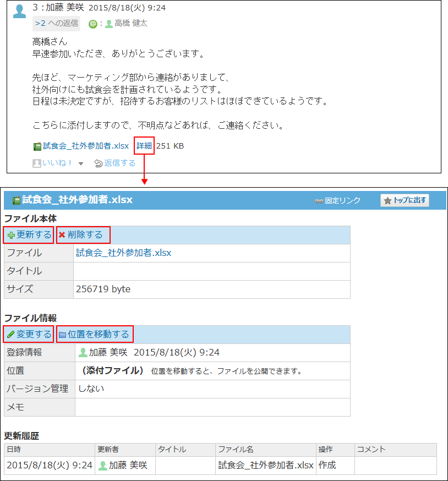The image size is (448, 481).
Task: Open attachment 試食会_社外参加者.xlsx in comment
Action: [85, 146]
